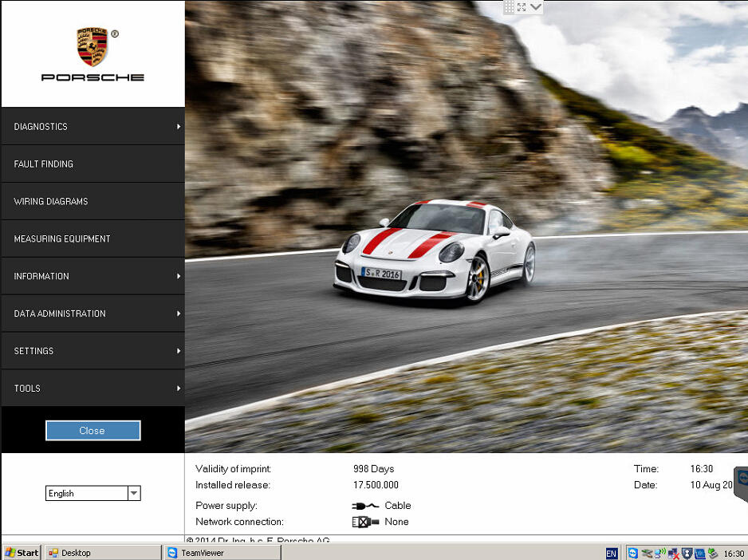Click the security shield tray icon
The height and width of the screenshot is (560, 748).
tap(687, 553)
